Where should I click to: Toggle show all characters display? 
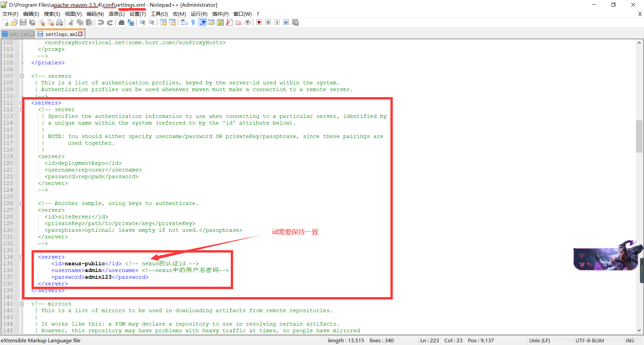pos(193,22)
